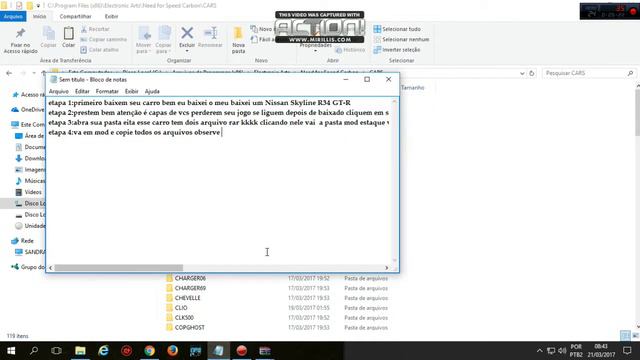Open Task View from the taskbar
This screenshot has width=640, height=360.
57,351
